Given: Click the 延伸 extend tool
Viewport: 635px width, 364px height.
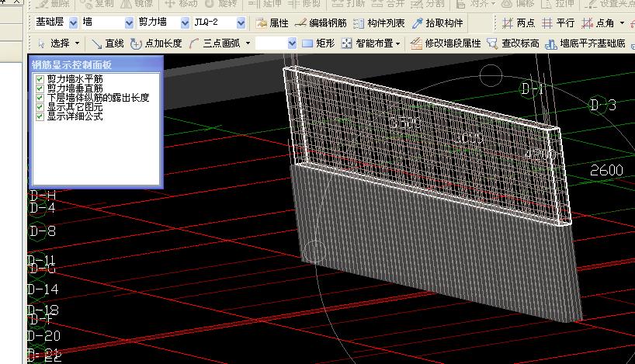Looking at the screenshot, I should click(265, 4).
